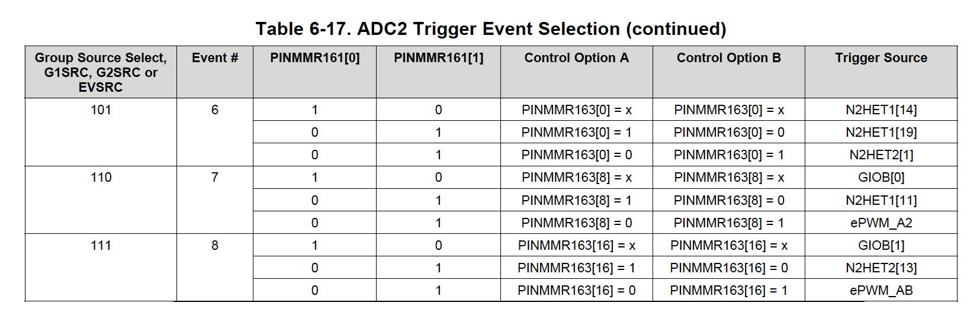This screenshot has height=312, width=980.
Task: Select the N2HET2[13] trigger source cell
Action: (881, 268)
